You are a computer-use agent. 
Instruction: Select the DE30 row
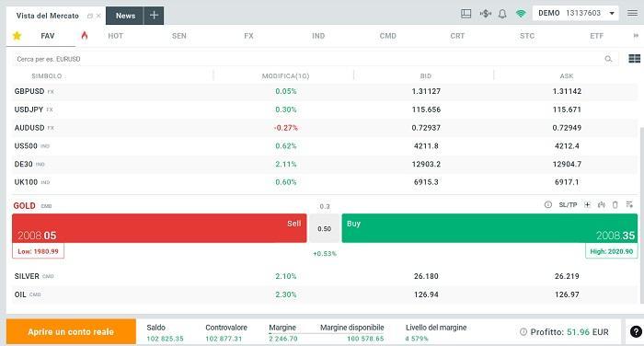(325, 164)
